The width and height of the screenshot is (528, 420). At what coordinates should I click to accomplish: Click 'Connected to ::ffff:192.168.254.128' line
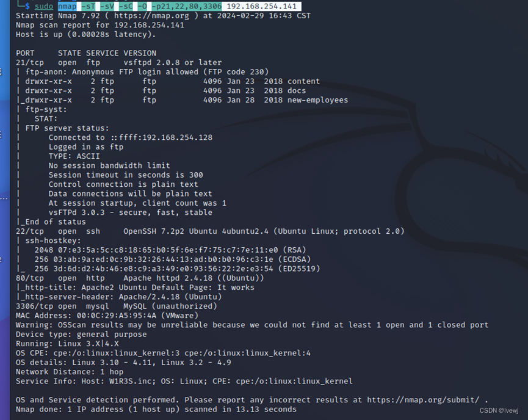pos(131,138)
